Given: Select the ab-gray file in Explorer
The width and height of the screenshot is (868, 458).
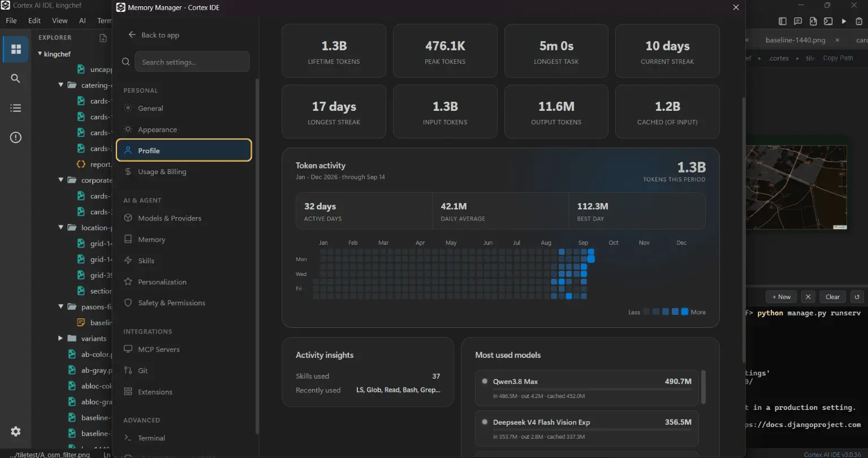Looking at the screenshot, I should [x=90, y=370].
